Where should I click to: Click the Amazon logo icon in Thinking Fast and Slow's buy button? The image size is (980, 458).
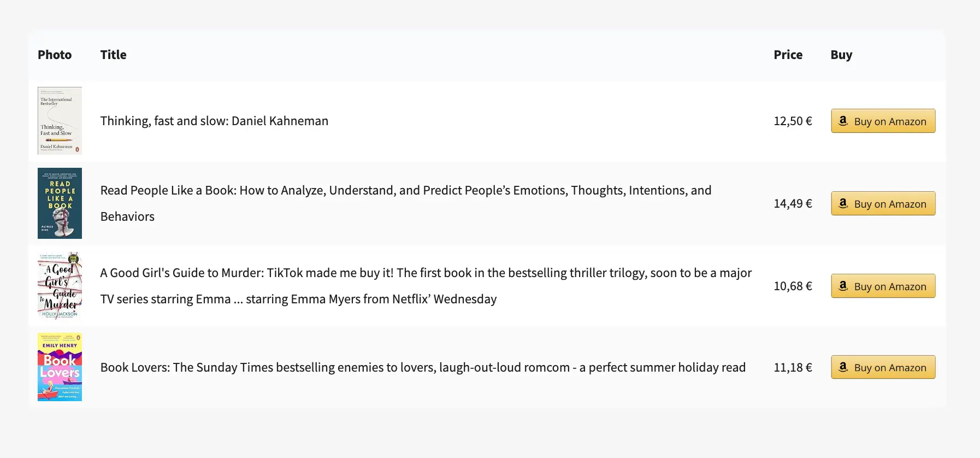(x=843, y=121)
